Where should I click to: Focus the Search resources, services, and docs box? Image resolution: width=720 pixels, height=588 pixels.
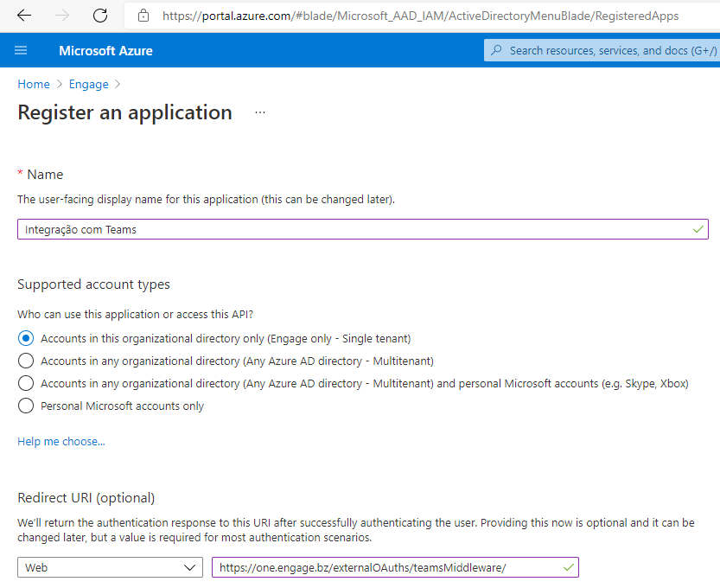click(602, 50)
